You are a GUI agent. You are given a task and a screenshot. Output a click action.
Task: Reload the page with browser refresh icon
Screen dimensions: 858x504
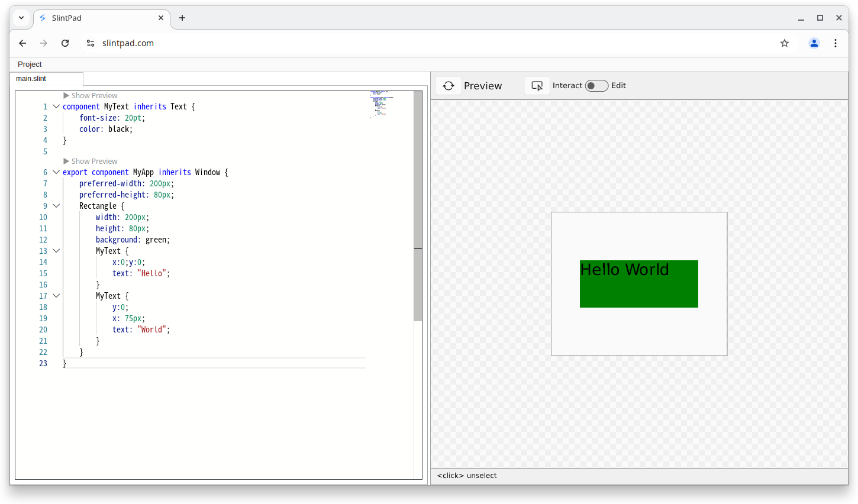coord(65,43)
